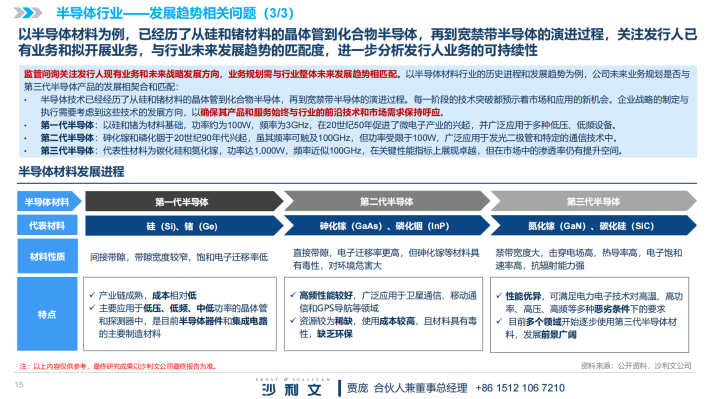
Task: Click the phone number +86 1512 106 7210
Action: coord(520,388)
